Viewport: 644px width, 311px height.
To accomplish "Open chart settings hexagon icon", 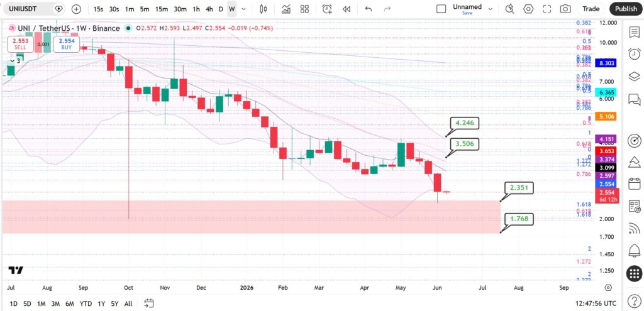I will [x=528, y=9].
